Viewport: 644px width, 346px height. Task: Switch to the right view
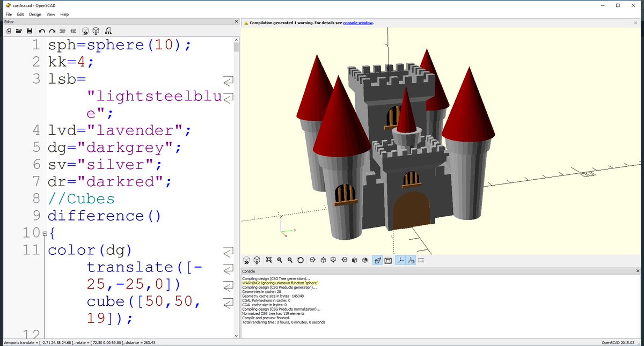coord(313,260)
